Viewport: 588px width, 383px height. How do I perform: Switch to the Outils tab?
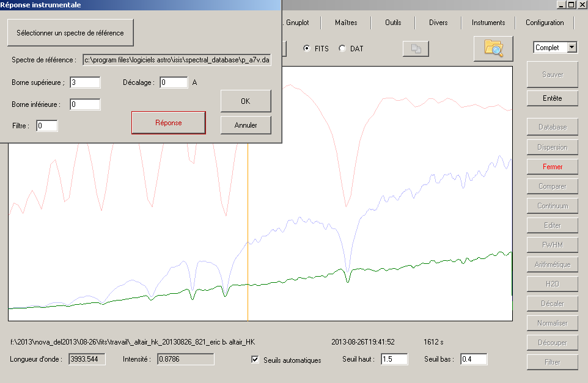click(x=393, y=23)
